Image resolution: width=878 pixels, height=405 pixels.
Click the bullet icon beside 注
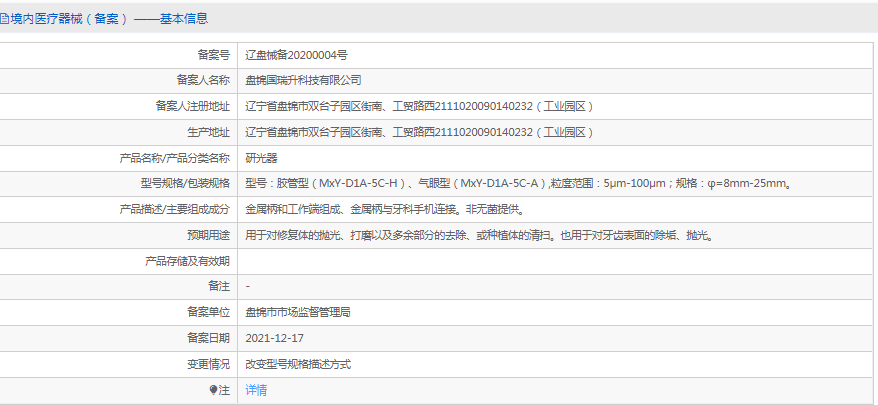point(213,390)
